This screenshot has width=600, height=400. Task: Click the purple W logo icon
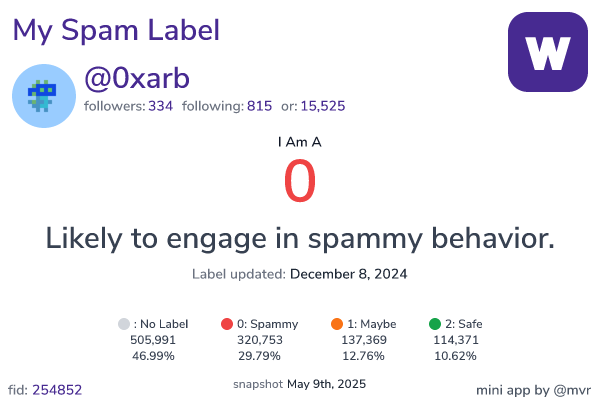click(548, 52)
